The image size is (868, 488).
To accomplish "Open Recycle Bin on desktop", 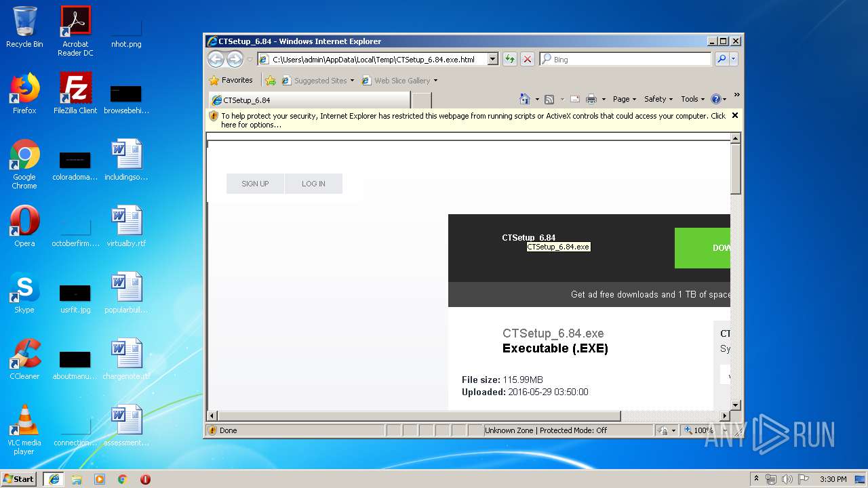I will pos(24,27).
